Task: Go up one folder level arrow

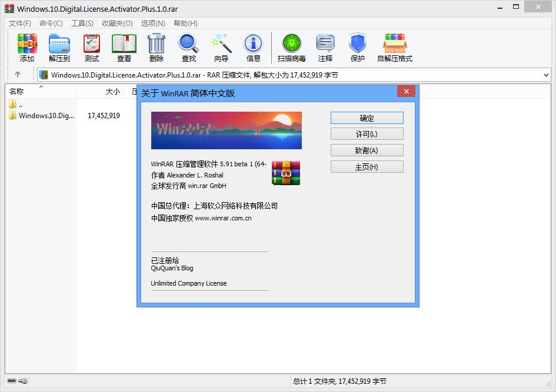Action: tap(18, 75)
